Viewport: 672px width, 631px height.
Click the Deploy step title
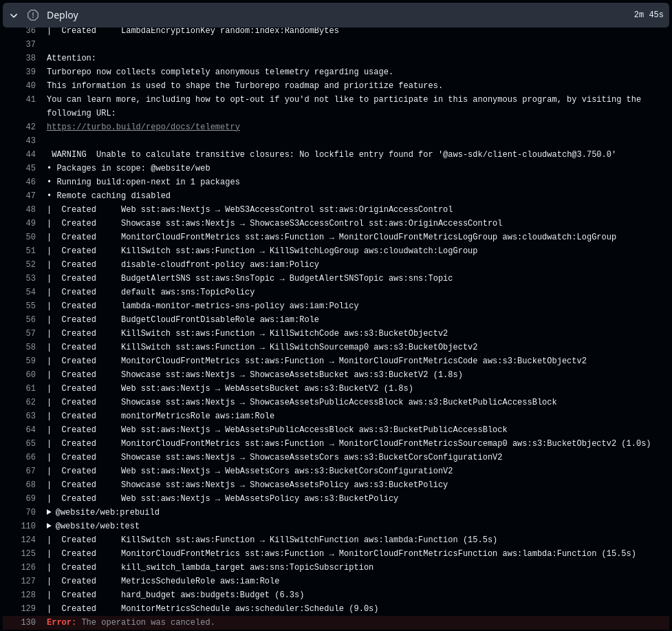point(62,15)
